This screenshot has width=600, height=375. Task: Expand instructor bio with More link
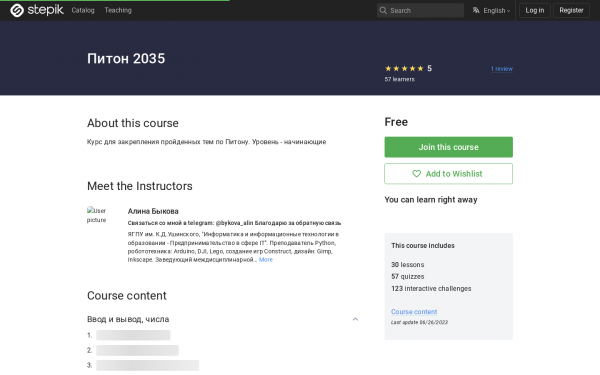coord(266,259)
